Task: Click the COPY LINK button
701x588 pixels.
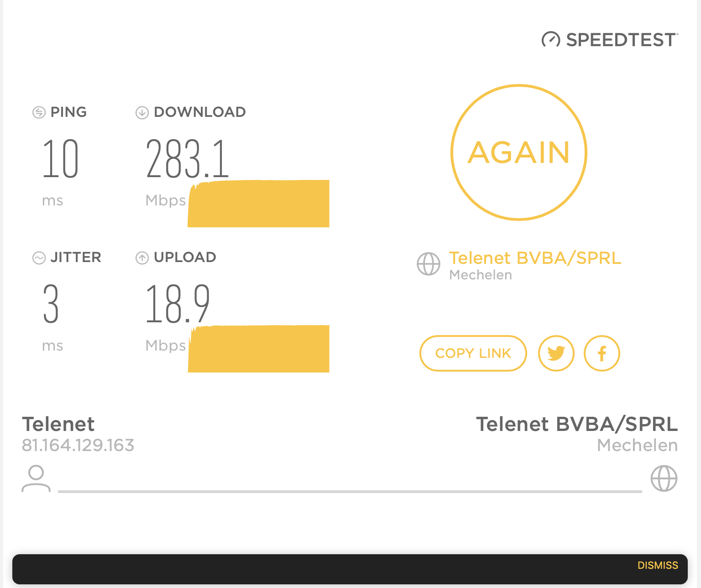Action: (473, 353)
